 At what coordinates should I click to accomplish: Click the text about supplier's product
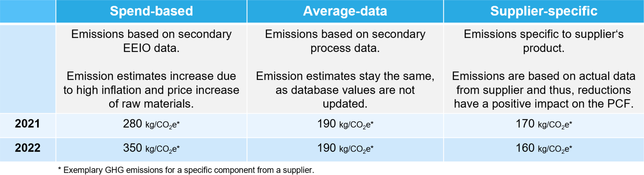(x=544, y=41)
